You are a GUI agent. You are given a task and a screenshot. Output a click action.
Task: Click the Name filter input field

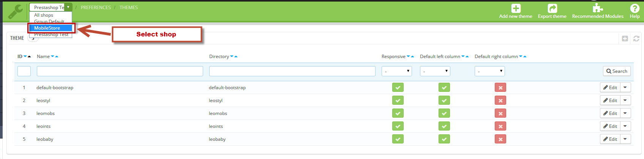point(120,71)
